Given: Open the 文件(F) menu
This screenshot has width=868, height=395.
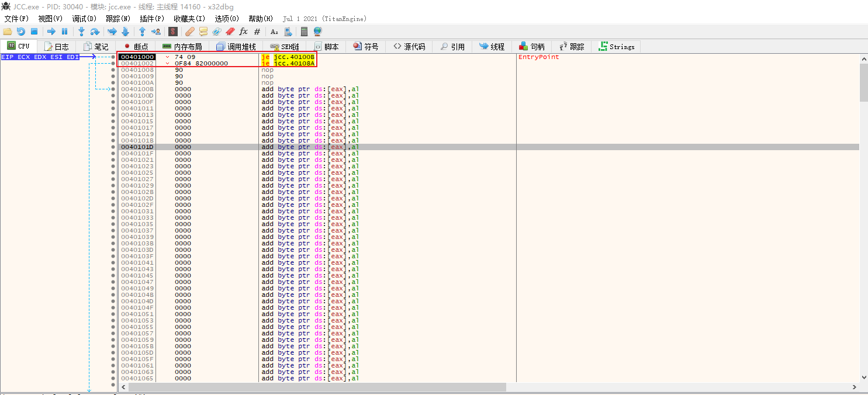Looking at the screenshot, I should click(16, 19).
